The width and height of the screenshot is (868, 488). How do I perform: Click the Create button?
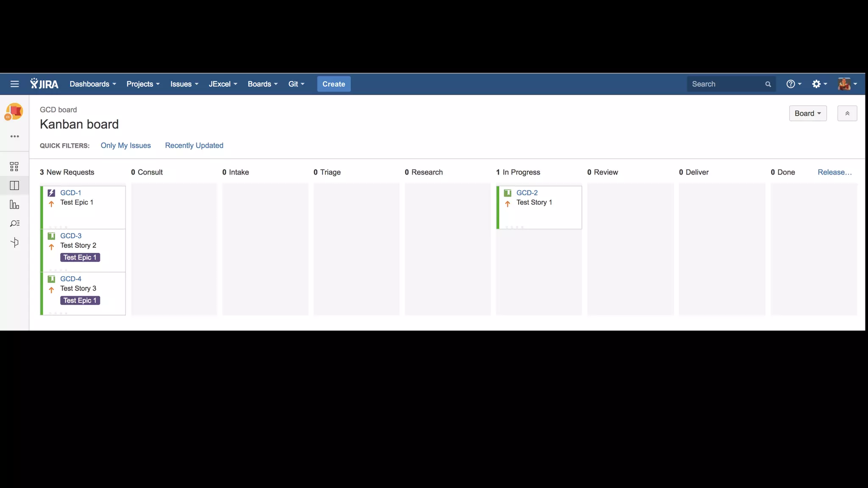point(334,84)
